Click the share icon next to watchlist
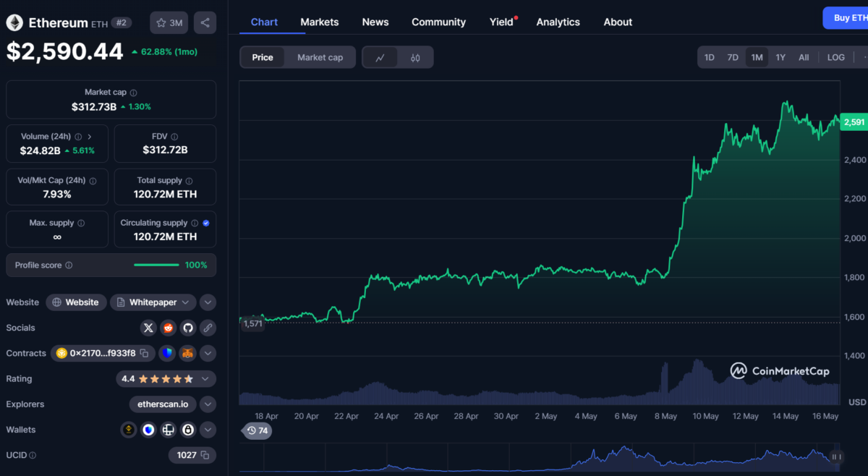 [205, 23]
